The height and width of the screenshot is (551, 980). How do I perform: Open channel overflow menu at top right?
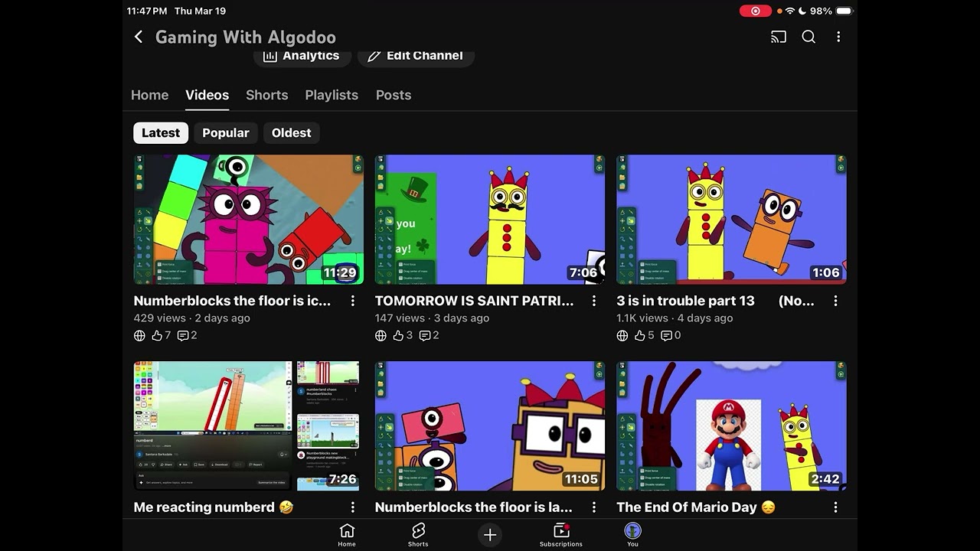tap(838, 37)
